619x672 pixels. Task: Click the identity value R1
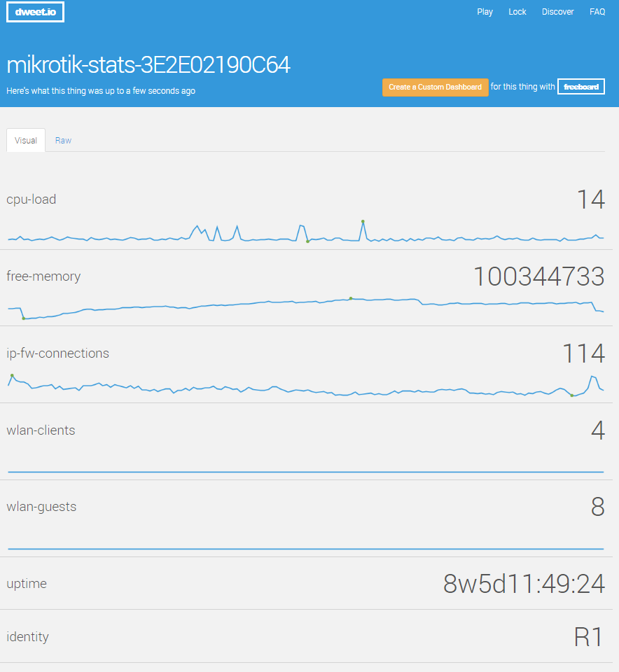(x=589, y=637)
